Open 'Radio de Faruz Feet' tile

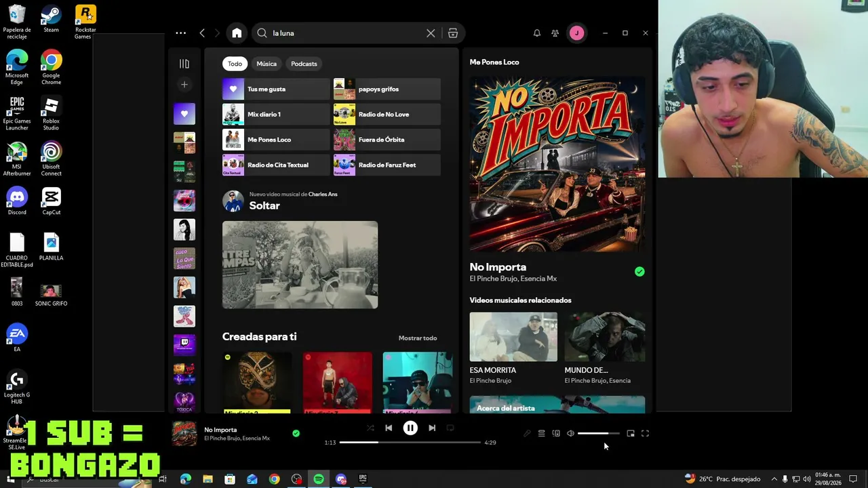pyautogui.click(x=387, y=165)
